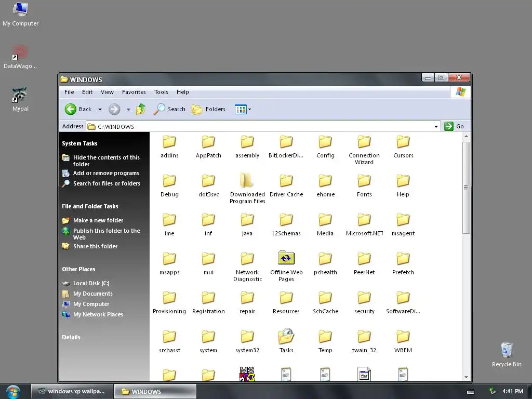Image resolution: width=532 pixels, height=399 pixels.
Task: Expand the Views dropdown arrow
Action: pyautogui.click(x=250, y=109)
